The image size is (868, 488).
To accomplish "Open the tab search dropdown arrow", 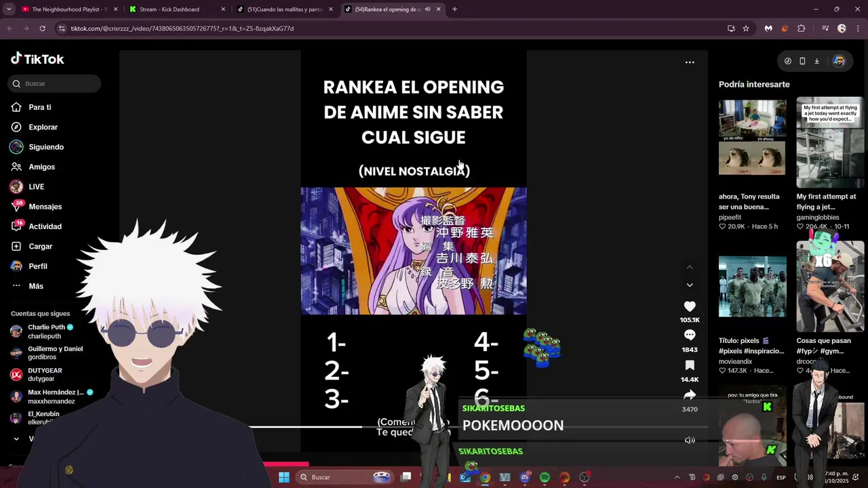I will tap(8, 9).
